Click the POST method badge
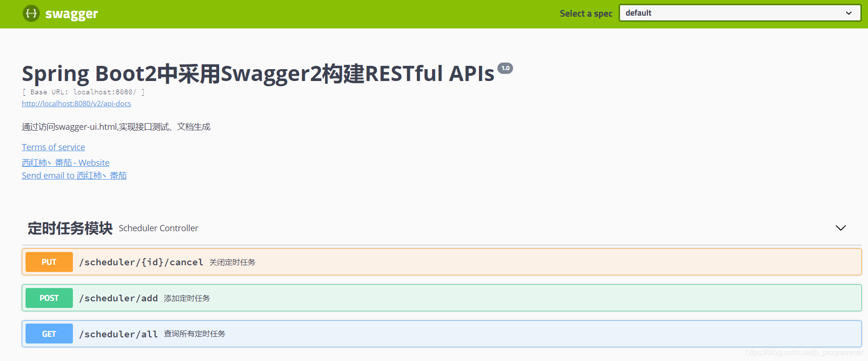The width and height of the screenshot is (868, 361). pyautogui.click(x=49, y=298)
